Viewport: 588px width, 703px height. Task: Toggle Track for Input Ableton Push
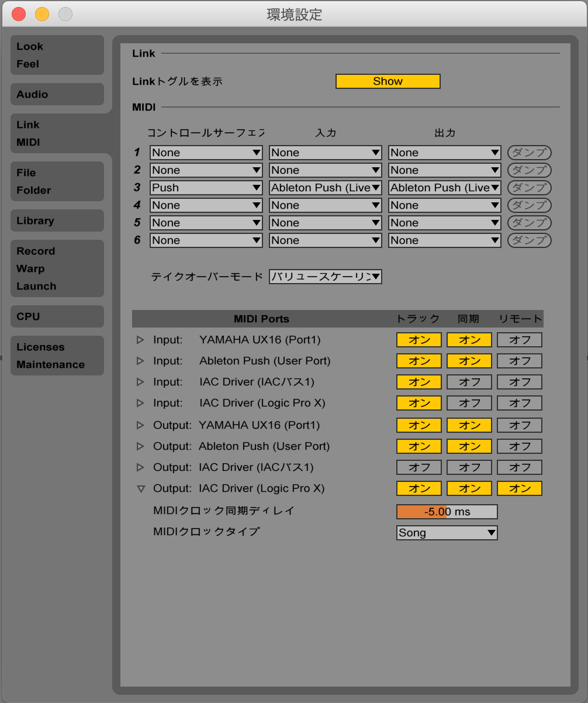point(419,361)
